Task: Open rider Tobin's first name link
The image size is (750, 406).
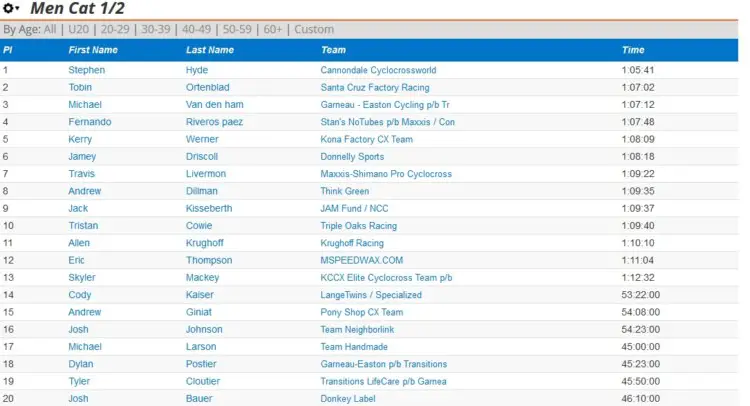Action: pos(80,87)
